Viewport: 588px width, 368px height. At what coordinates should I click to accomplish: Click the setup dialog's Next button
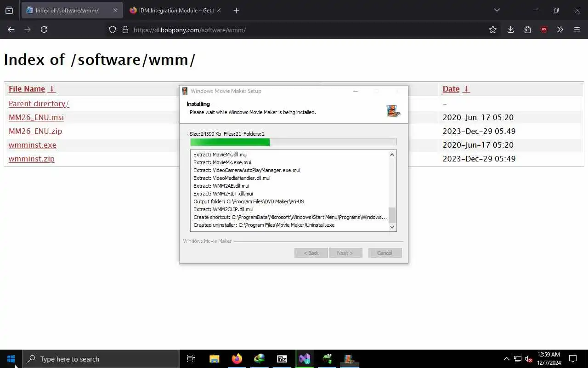tap(345, 253)
